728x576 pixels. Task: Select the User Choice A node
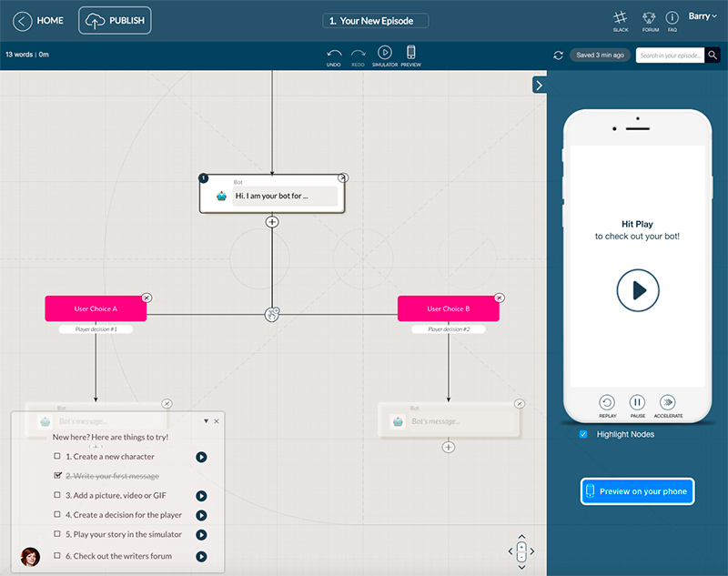point(96,308)
